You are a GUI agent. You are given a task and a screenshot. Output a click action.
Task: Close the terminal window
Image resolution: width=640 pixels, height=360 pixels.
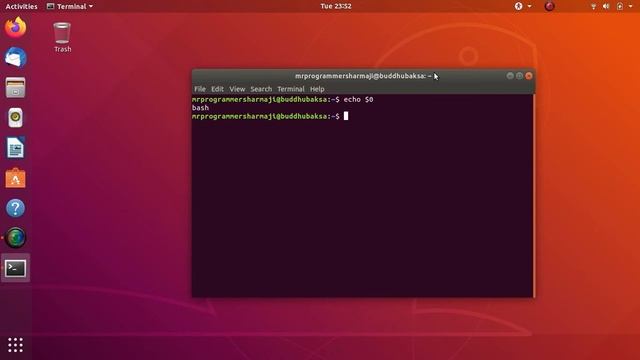point(529,76)
